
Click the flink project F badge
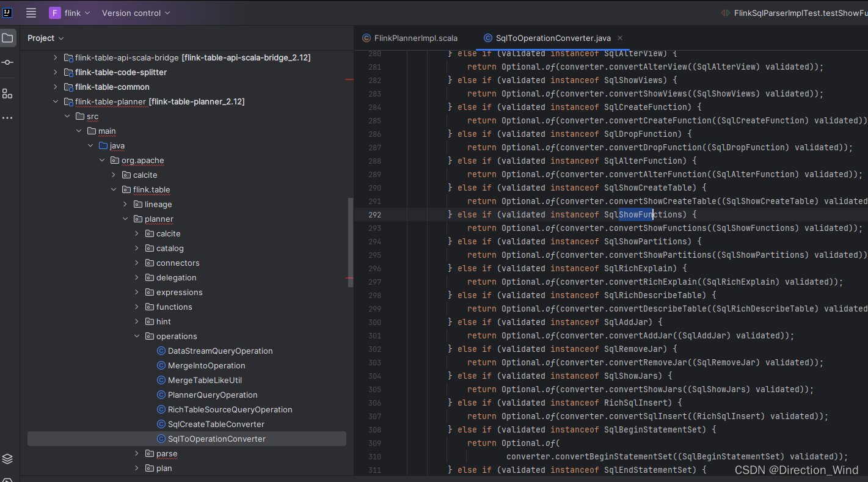click(54, 13)
